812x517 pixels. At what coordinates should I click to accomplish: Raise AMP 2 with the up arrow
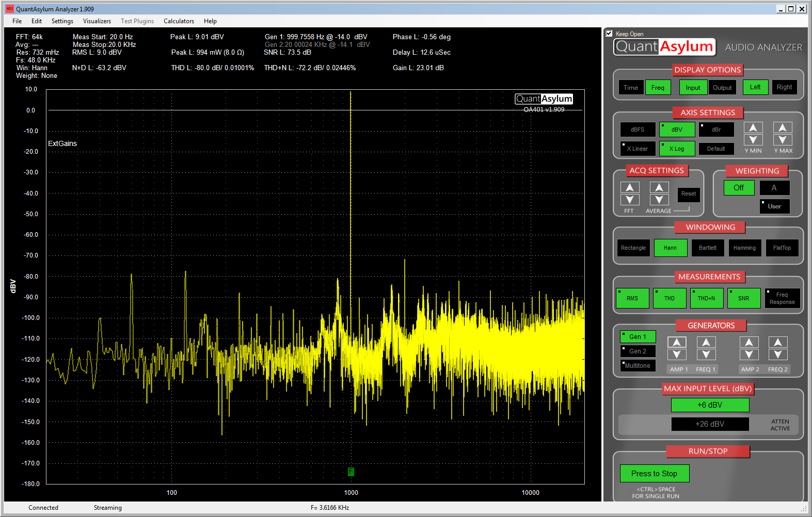point(749,343)
